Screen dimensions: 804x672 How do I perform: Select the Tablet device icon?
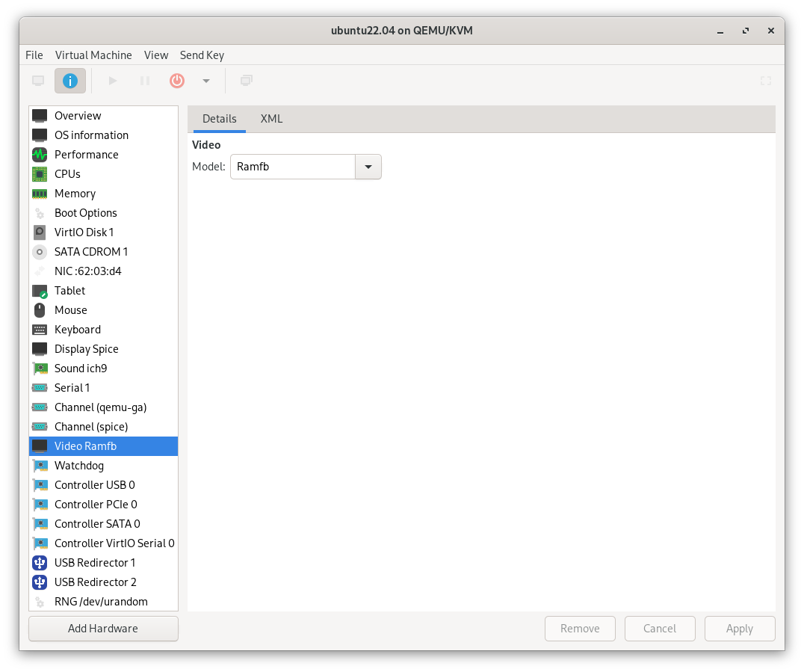tap(40, 291)
